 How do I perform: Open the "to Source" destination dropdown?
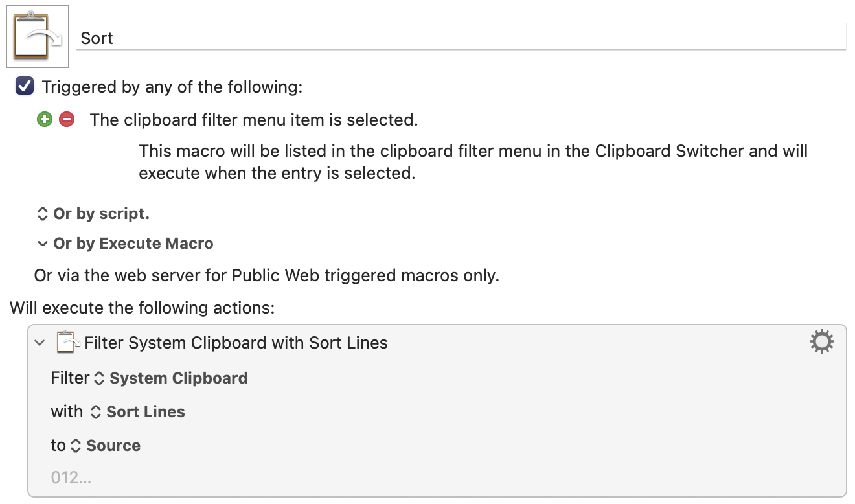[105, 446]
